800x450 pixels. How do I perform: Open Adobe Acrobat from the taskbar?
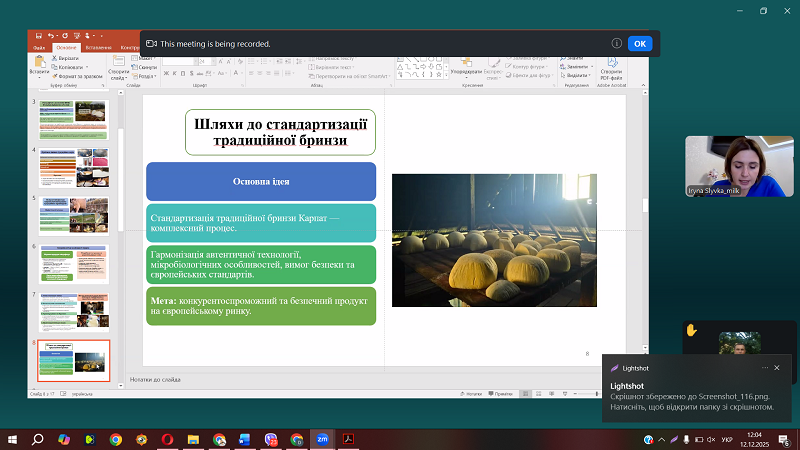pyautogui.click(x=348, y=439)
